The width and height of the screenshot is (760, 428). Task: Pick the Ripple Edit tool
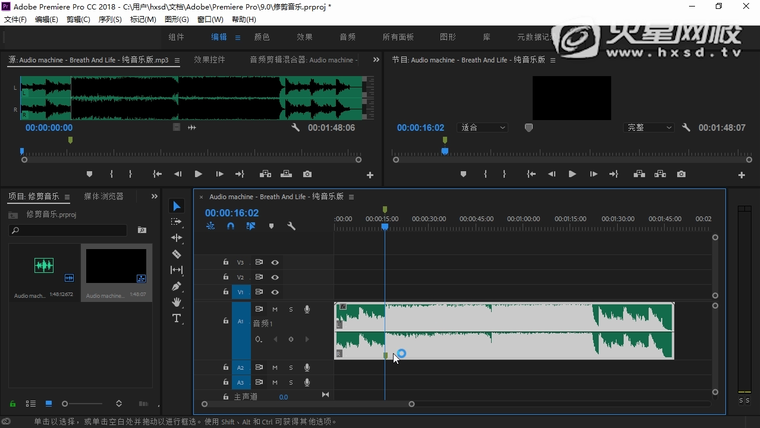[177, 238]
